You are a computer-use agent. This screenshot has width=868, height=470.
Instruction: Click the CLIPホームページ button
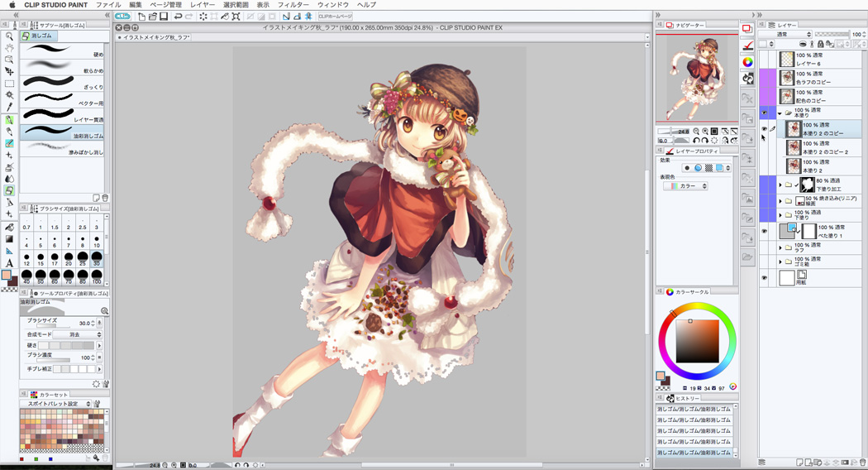pyautogui.click(x=335, y=16)
